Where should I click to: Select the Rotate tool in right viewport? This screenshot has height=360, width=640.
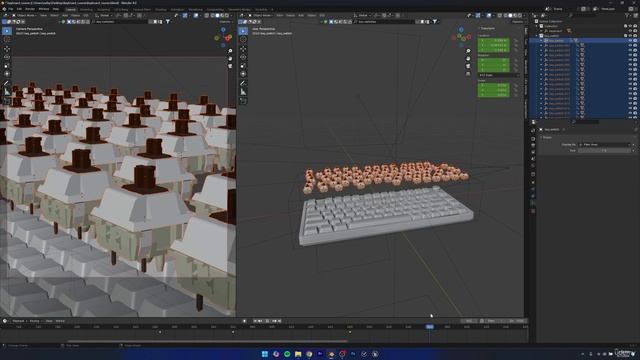[243, 57]
